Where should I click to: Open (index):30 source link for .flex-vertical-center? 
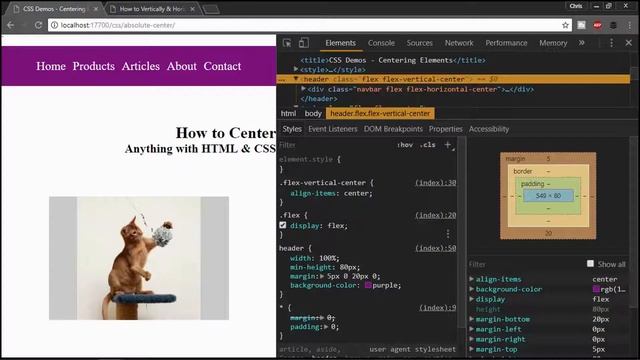click(436, 182)
